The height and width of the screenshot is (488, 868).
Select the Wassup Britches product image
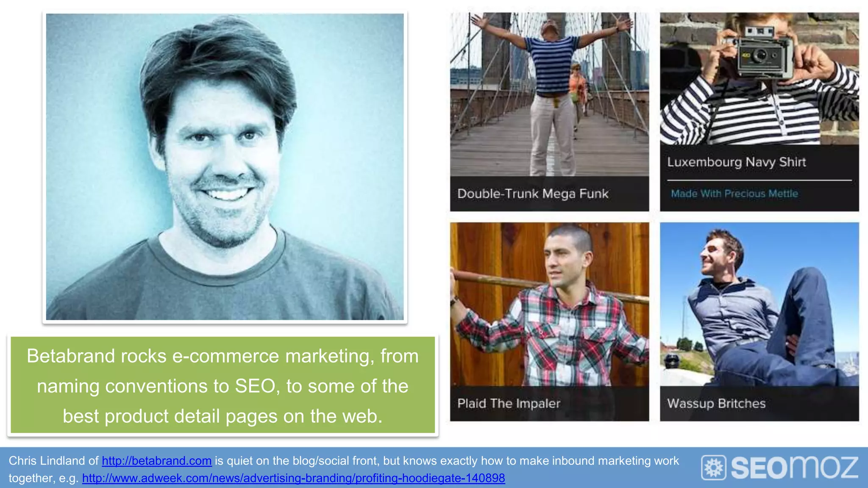click(759, 304)
